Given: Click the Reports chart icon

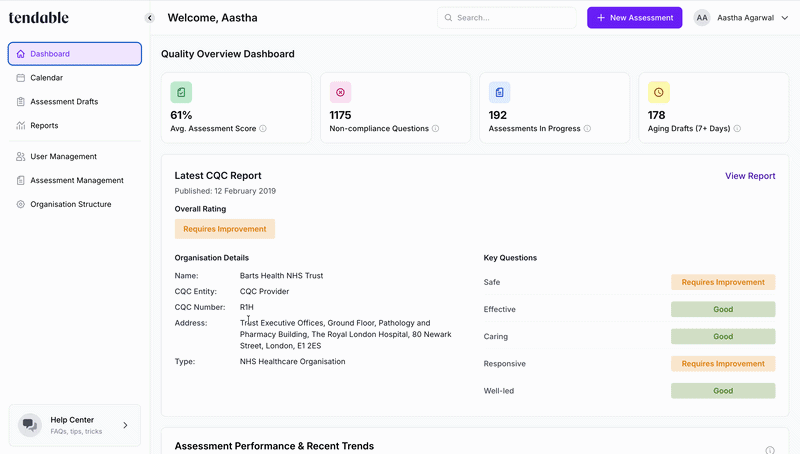Looking at the screenshot, I should (20, 125).
